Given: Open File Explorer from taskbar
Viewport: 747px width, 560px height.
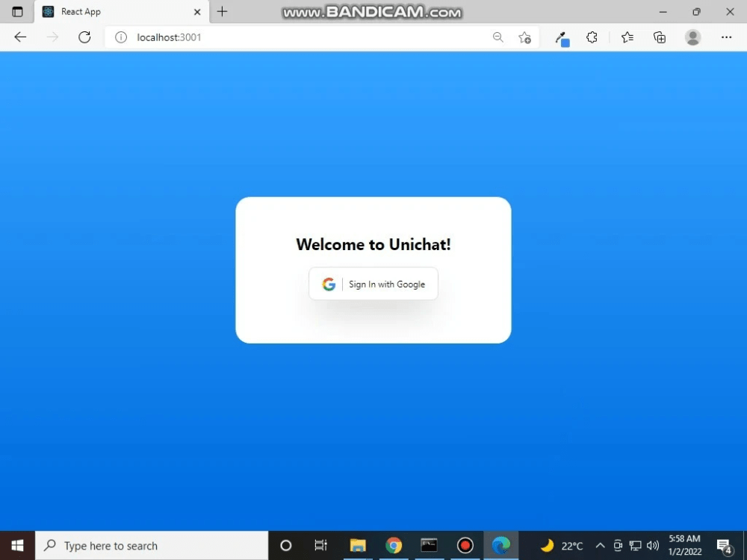Looking at the screenshot, I should pyautogui.click(x=358, y=545).
